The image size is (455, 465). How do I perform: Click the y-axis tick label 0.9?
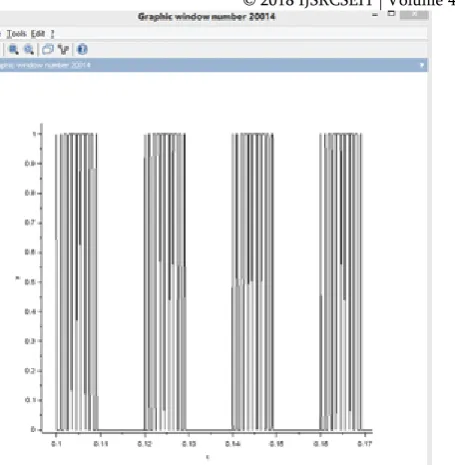(x=29, y=163)
